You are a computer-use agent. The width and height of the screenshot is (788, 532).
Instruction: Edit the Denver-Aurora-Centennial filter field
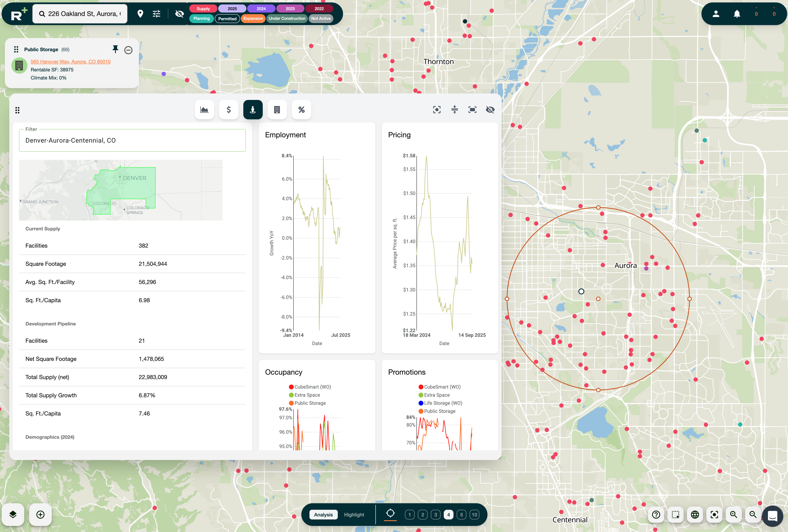tap(132, 140)
